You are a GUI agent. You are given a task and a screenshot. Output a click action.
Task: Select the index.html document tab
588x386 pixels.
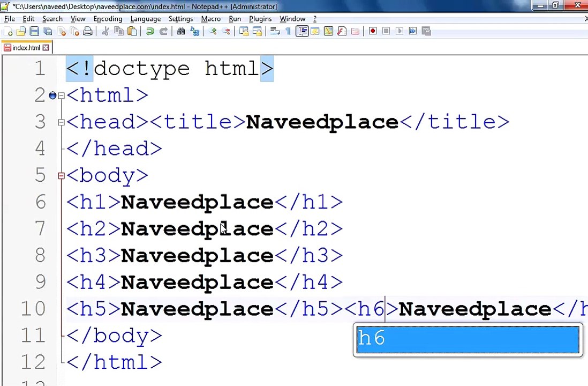click(x=26, y=47)
